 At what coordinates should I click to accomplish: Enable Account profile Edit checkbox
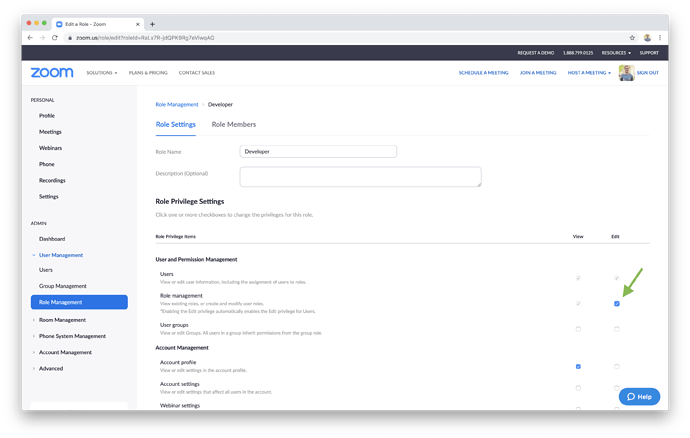617,366
